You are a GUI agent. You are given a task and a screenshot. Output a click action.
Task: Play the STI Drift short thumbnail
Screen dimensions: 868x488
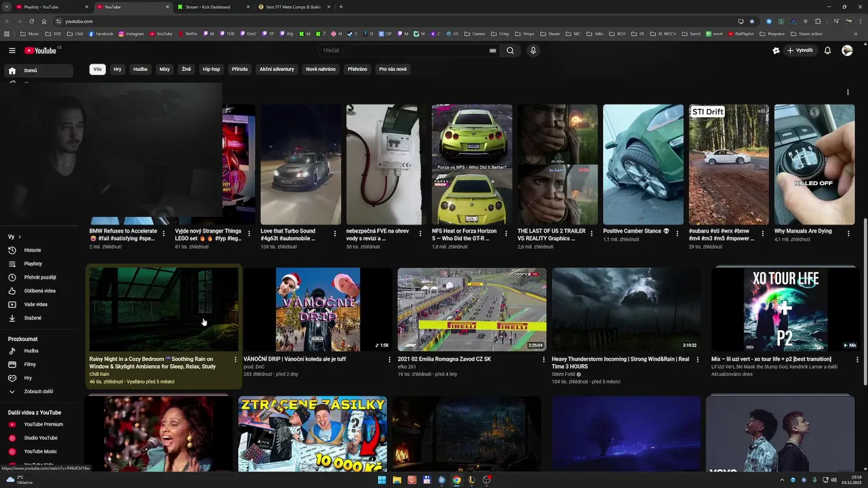729,164
